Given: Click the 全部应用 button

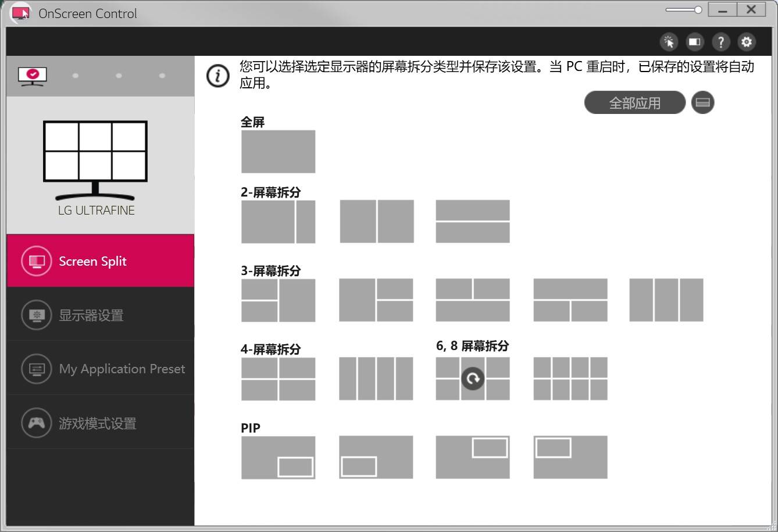Looking at the screenshot, I should click(634, 102).
